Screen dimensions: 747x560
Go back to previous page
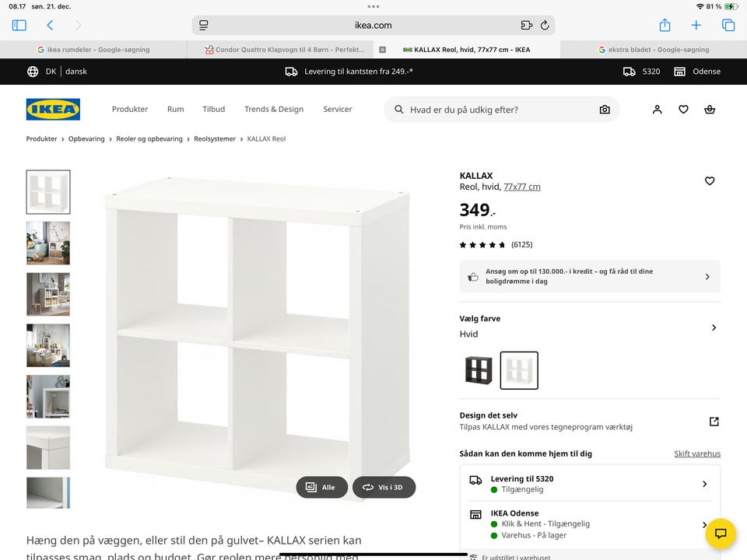(x=50, y=25)
